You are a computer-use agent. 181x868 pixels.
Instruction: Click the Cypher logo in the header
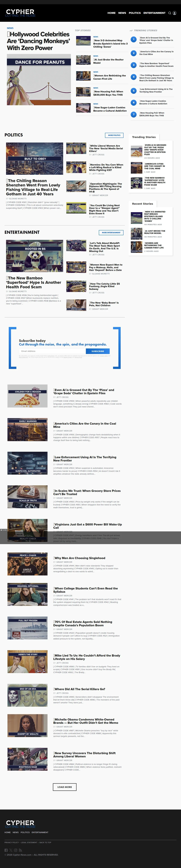click(x=20, y=13)
